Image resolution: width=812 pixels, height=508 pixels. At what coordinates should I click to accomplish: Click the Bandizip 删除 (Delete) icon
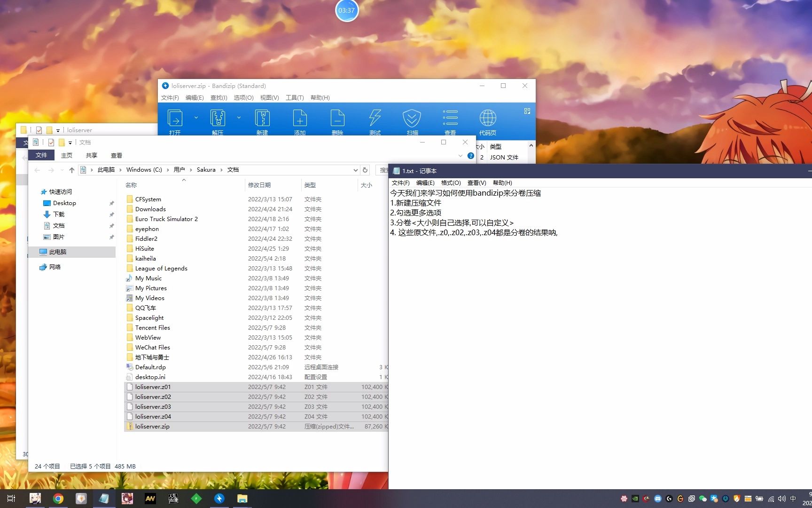click(337, 118)
